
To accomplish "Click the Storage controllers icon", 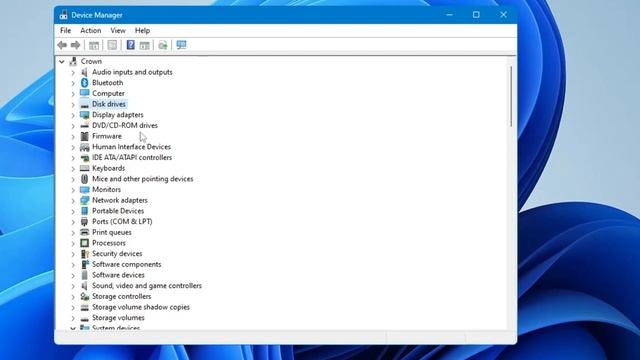I will click(x=84, y=296).
